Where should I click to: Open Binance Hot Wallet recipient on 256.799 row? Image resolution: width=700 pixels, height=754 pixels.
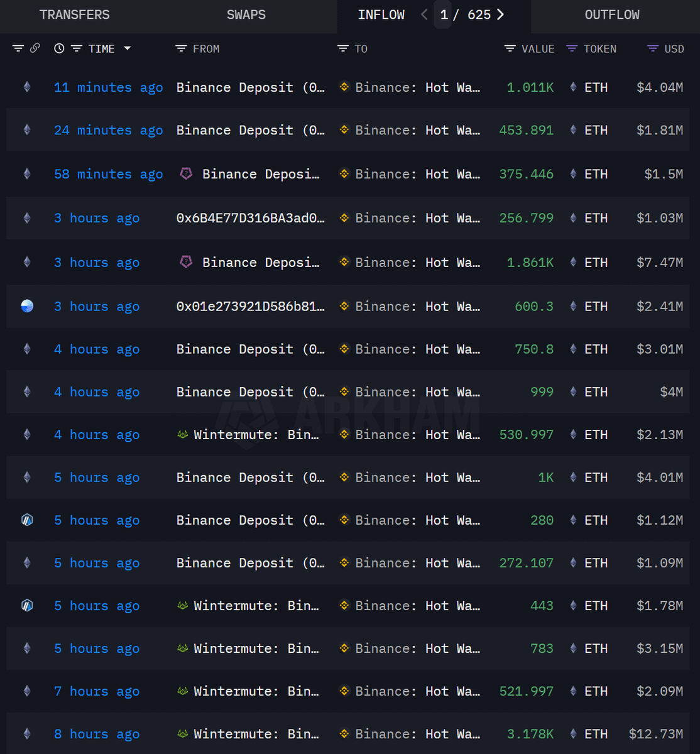417,218
